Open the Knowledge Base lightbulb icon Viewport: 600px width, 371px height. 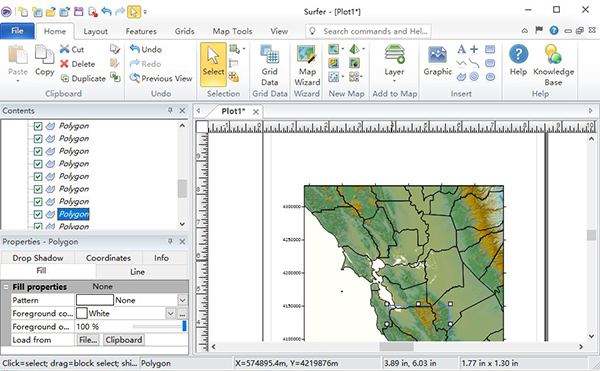(553, 54)
